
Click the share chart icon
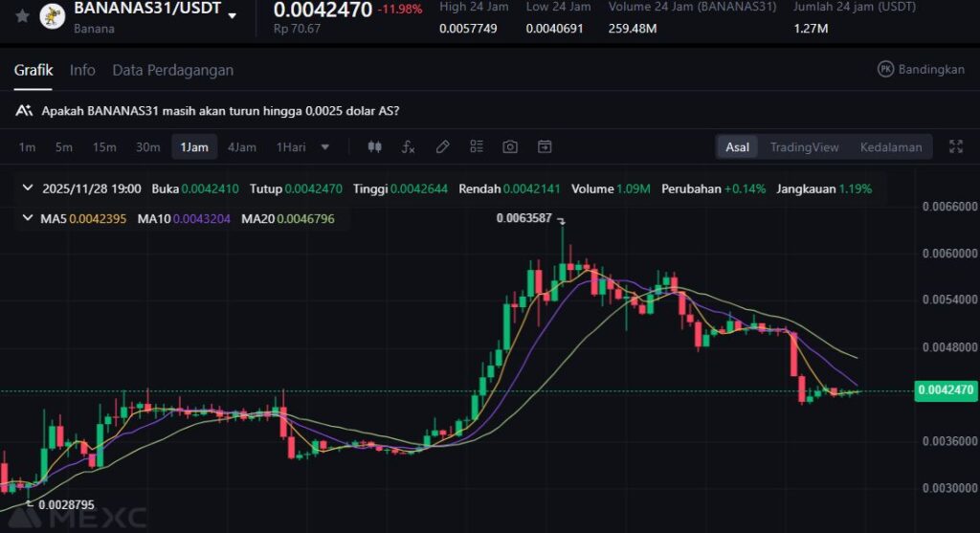pyautogui.click(x=545, y=146)
